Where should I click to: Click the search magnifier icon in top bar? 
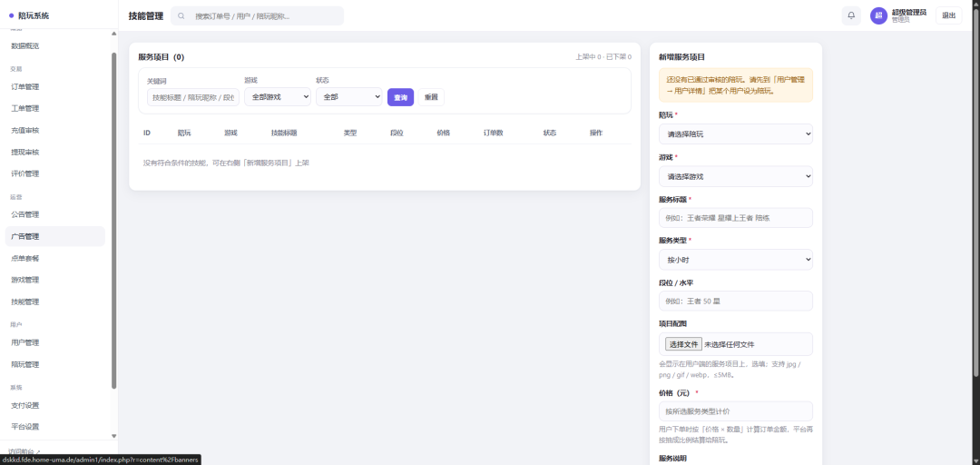click(181, 15)
